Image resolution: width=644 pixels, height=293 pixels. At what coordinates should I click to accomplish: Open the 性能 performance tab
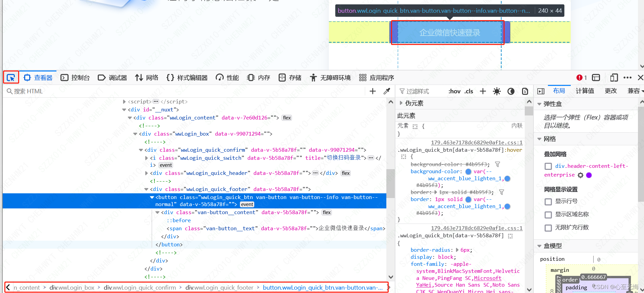pos(227,78)
